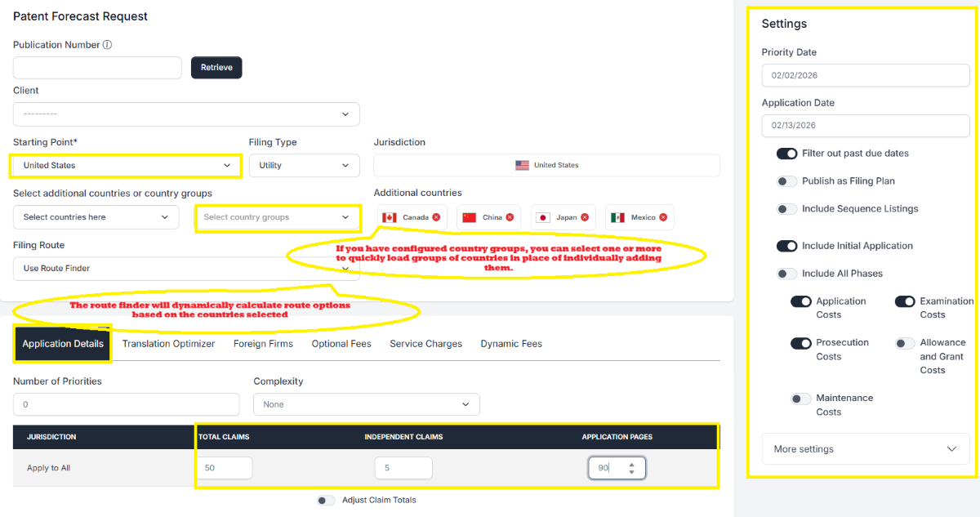Open the Starting Point dropdown
980x517 pixels.
tap(126, 165)
